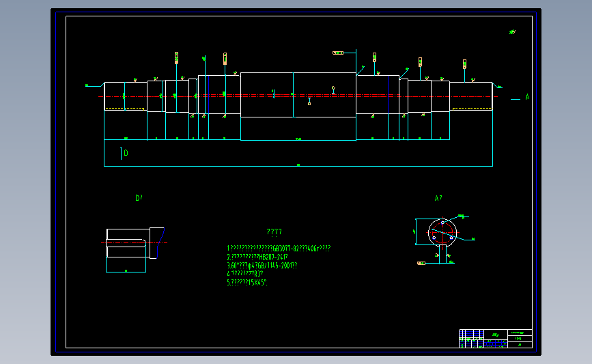
Task: Select the circular end view with three holes
Action: tap(442, 232)
